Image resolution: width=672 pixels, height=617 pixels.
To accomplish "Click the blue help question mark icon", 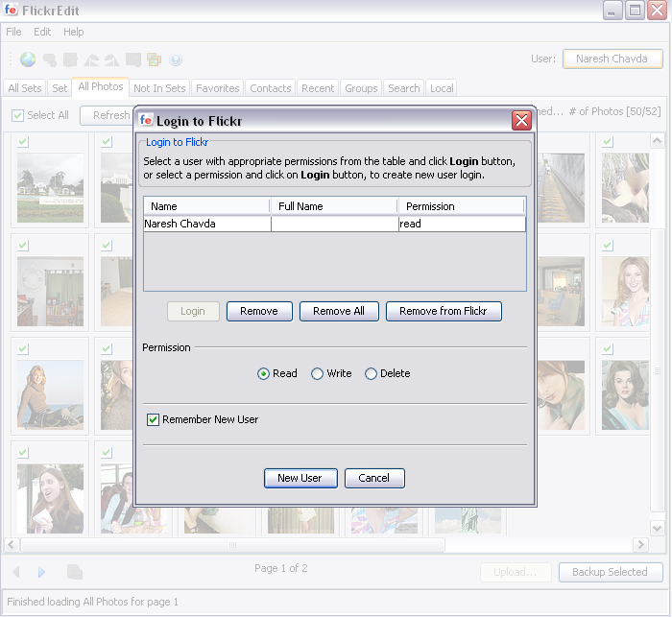I will coord(176,59).
